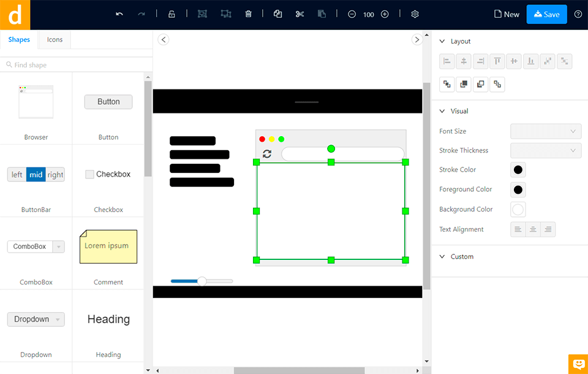
Task: Cut the selection with the scissors icon
Action: [300, 14]
